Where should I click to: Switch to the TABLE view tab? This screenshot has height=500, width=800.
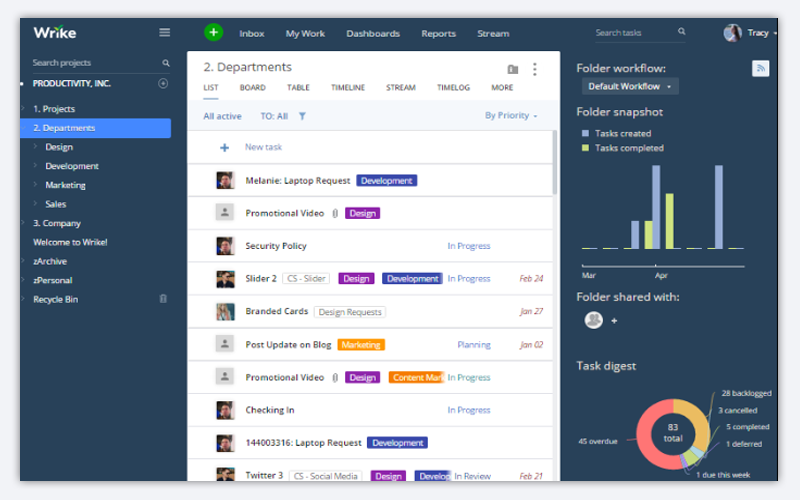click(298, 88)
